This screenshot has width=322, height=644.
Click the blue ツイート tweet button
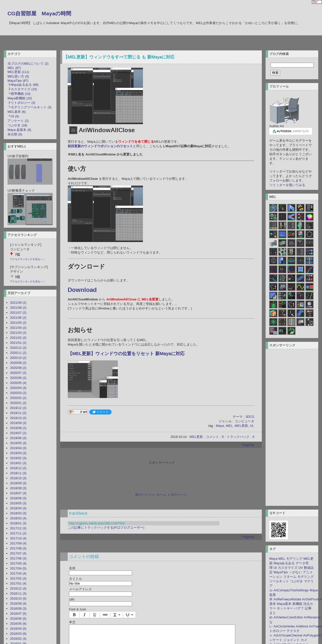pyautogui.click(x=100, y=412)
